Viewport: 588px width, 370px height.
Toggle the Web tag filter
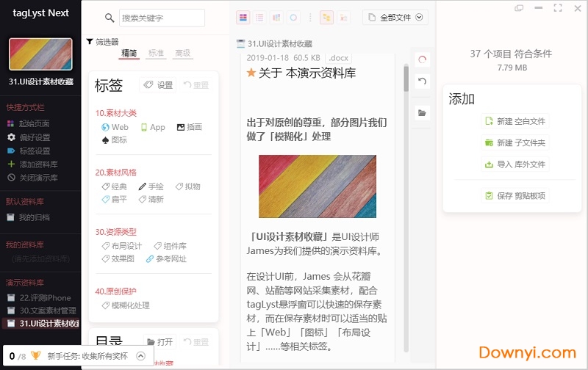(115, 127)
